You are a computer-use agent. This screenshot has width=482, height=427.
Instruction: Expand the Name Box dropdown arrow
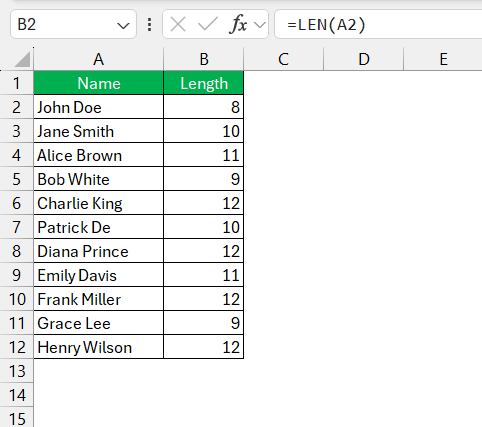[x=123, y=25]
